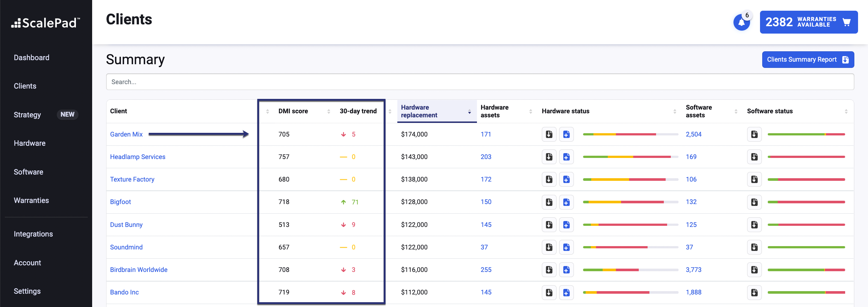Sort by Hardware assets column arrows
The image size is (868, 307).
tap(530, 111)
